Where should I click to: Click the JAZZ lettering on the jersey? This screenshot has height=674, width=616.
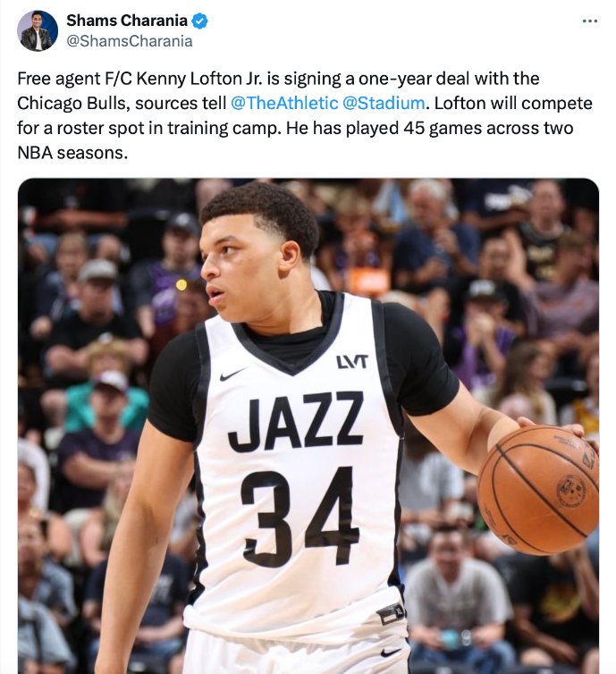(x=297, y=421)
